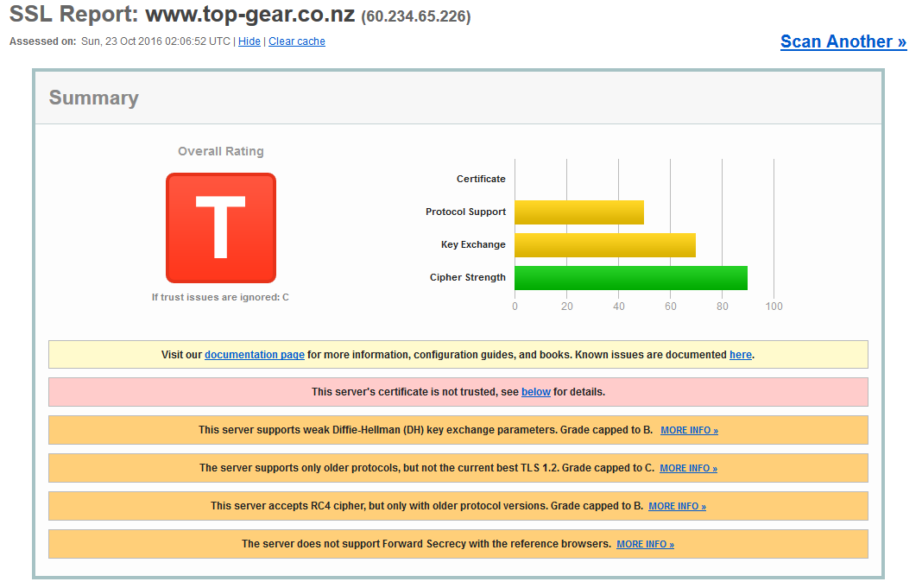Screen dimensions: 922x588
Task: Click the Cipher Strength chart label
Action: pos(467,277)
